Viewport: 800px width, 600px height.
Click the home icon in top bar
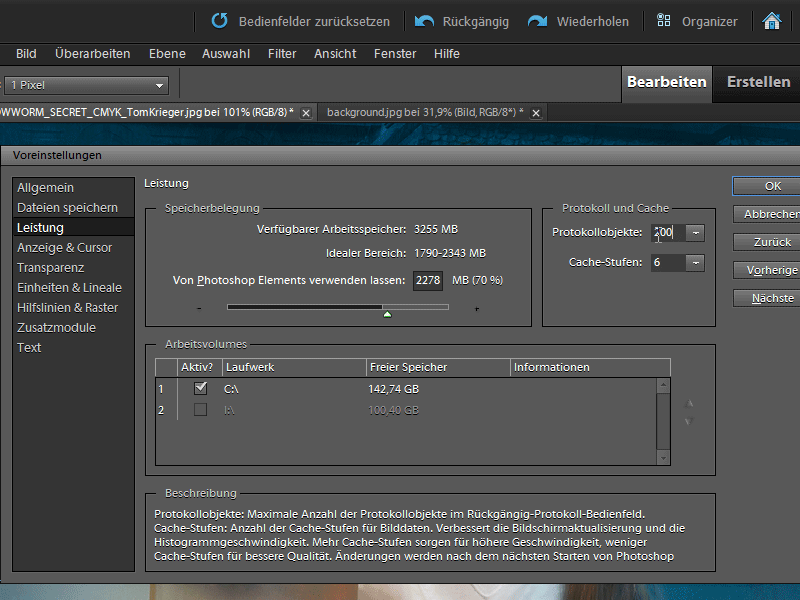[x=771, y=21]
